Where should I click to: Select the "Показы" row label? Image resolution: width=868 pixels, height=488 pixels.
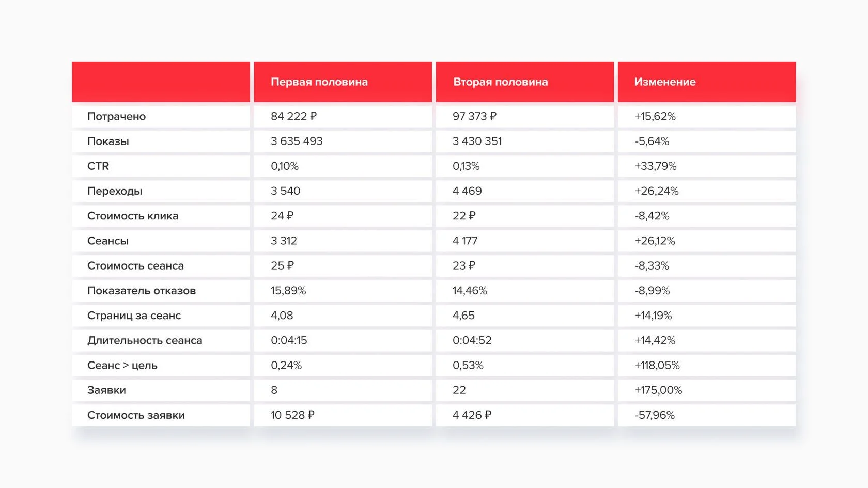tap(108, 141)
